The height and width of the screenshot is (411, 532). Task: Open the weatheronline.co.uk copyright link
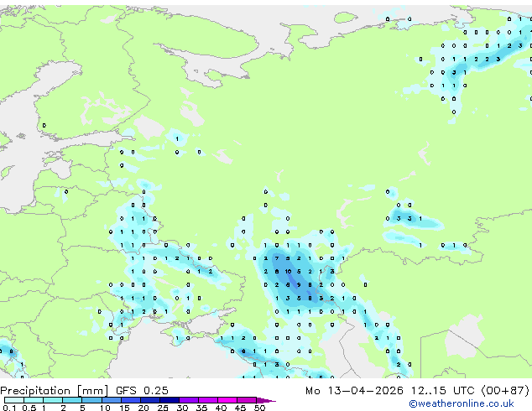[461, 403]
